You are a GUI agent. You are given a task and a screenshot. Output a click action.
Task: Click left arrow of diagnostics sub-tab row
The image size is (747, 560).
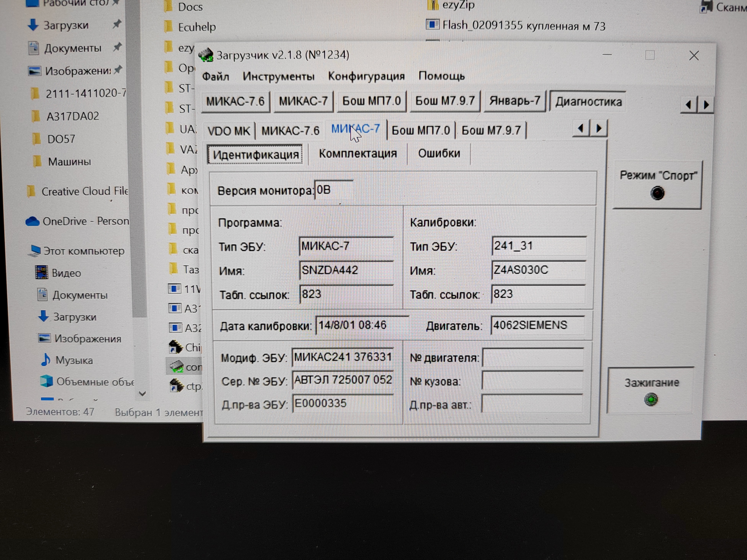[581, 129]
